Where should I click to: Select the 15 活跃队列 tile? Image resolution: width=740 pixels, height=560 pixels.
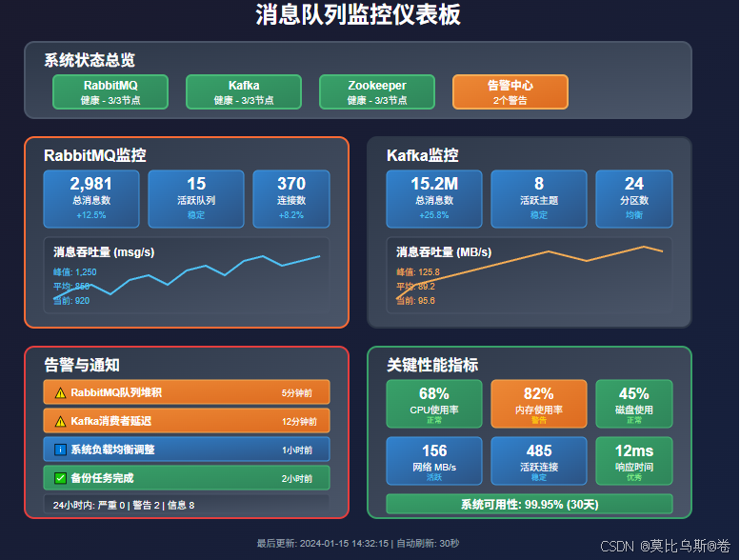click(x=196, y=199)
